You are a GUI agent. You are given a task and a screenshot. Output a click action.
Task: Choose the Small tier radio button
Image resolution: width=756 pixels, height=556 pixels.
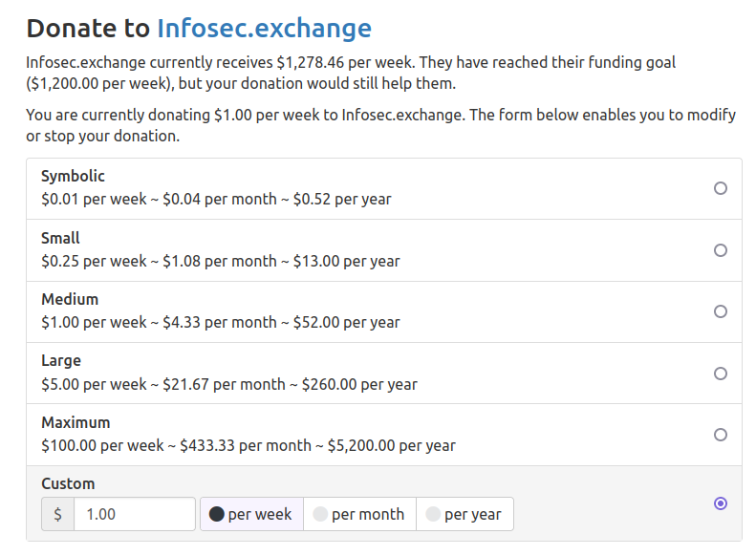(721, 250)
